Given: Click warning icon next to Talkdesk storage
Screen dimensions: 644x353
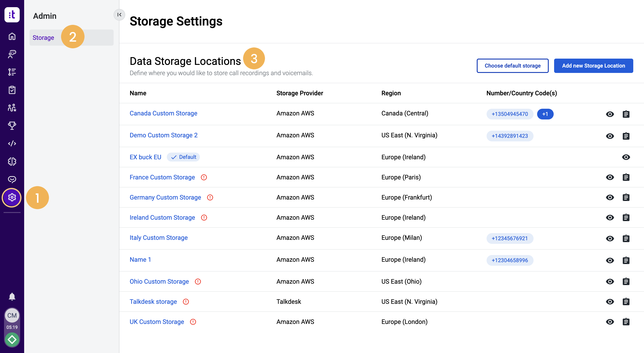Looking at the screenshot, I should pos(186,302).
